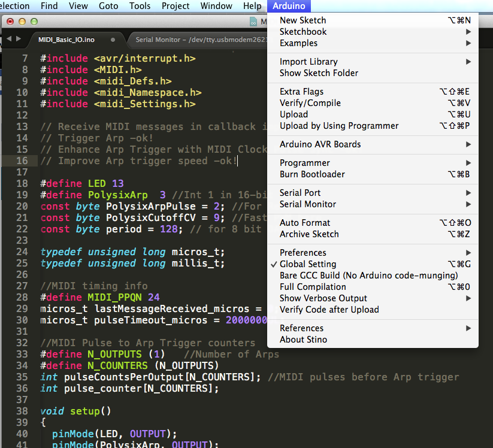Click 'void setup()' text
Image resolution: width=493 pixels, height=448 pixels.
(75, 411)
